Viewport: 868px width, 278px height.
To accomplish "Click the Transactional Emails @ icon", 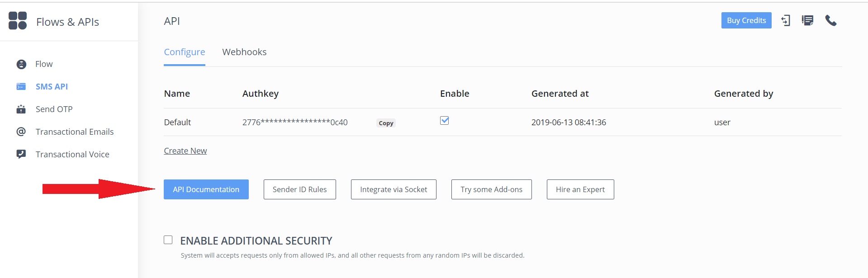I will pyautogui.click(x=21, y=132).
